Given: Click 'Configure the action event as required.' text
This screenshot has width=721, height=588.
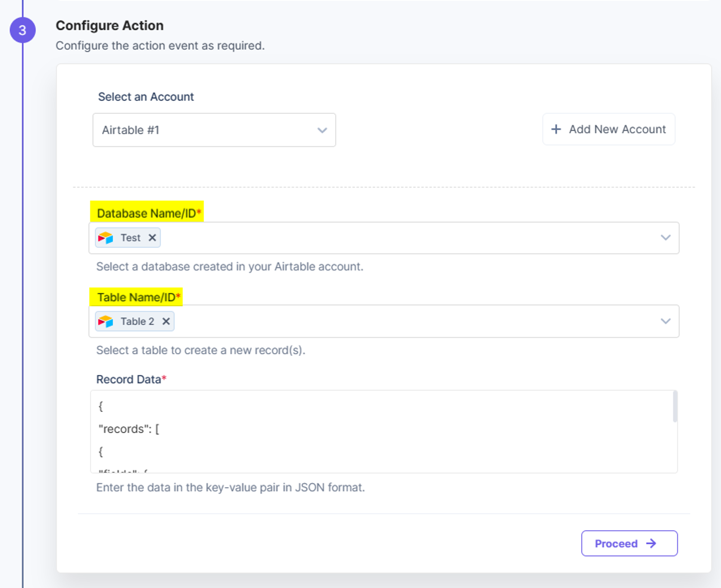Looking at the screenshot, I should point(160,45).
